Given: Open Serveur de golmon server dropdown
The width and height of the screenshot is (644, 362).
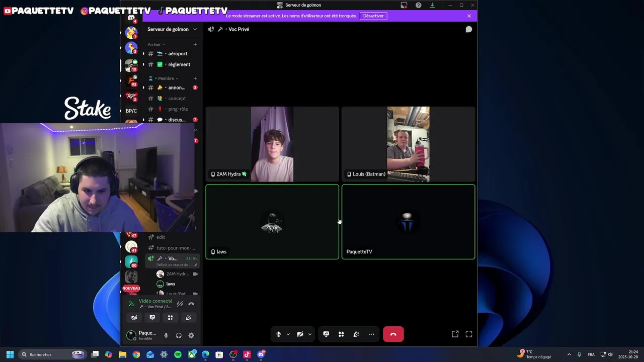Looking at the screenshot, I should tap(172, 29).
